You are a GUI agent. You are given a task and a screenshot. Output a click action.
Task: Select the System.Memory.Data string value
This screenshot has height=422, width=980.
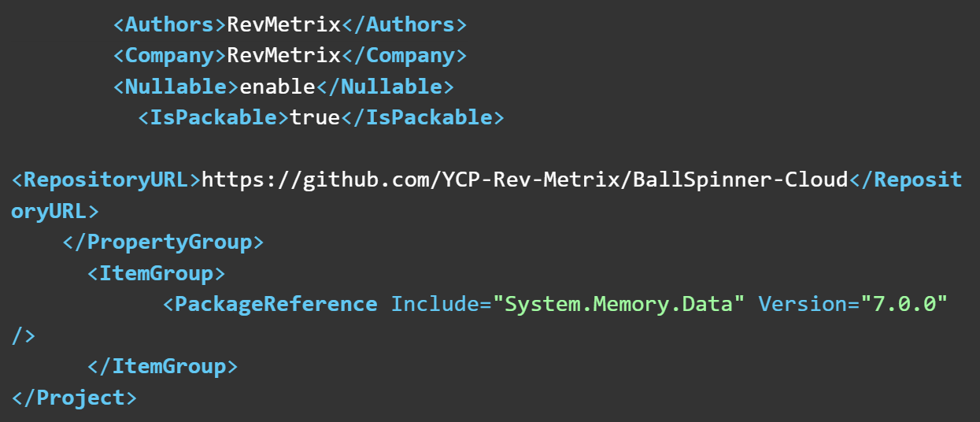[x=619, y=304]
